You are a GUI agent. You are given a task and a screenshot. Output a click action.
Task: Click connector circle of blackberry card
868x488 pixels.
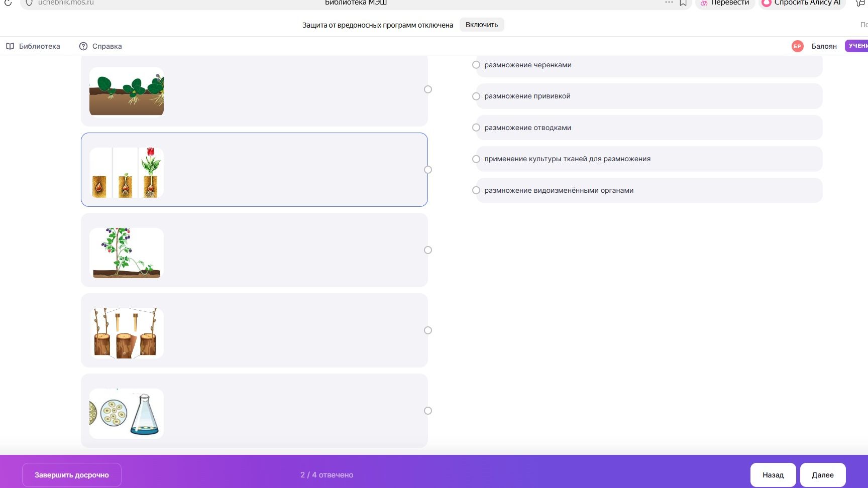click(x=428, y=250)
